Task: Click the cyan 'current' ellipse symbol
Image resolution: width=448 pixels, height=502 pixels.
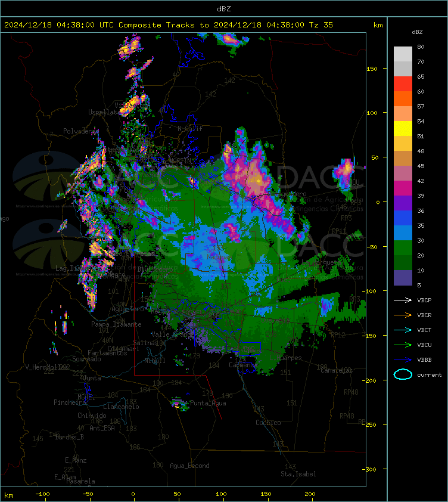Action: (403, 374)
